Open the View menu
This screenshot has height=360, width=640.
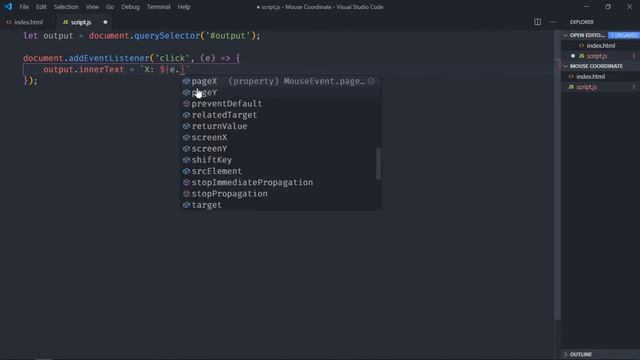pyautogui.click(x=92, y=7)
